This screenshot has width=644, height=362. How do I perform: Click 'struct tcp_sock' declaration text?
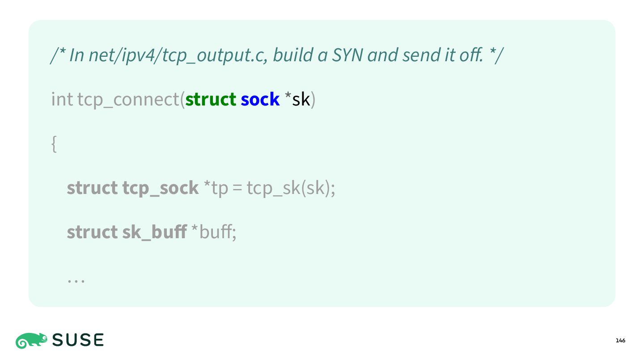pyautogui.click(x=133, y=188)
